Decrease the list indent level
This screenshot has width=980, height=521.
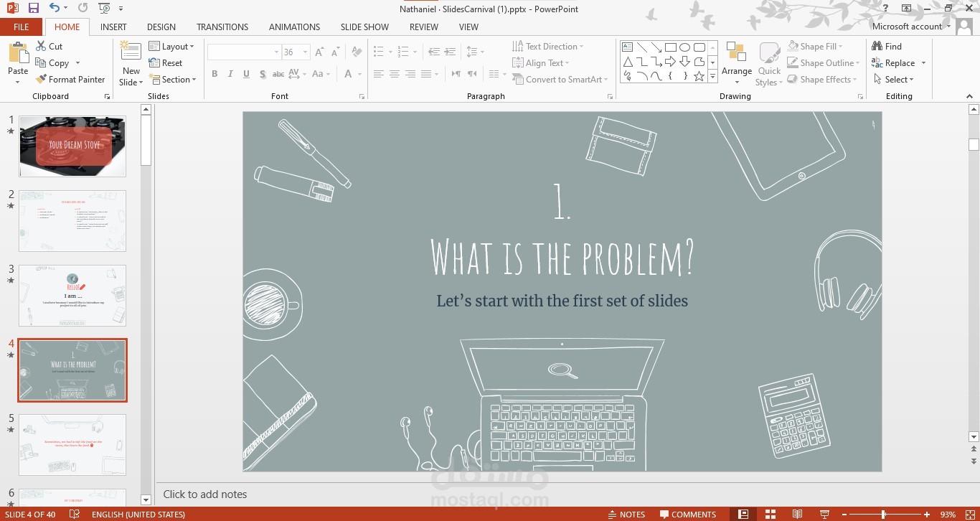pyautogui.click(x=434, y=52)
